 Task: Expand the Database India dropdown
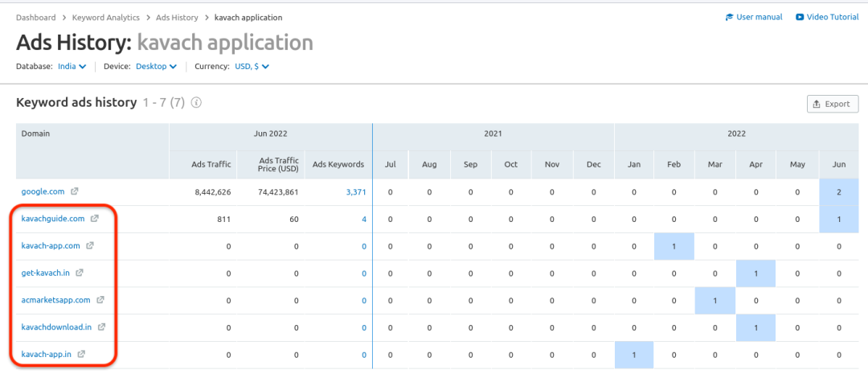click(x=72, y=67)
